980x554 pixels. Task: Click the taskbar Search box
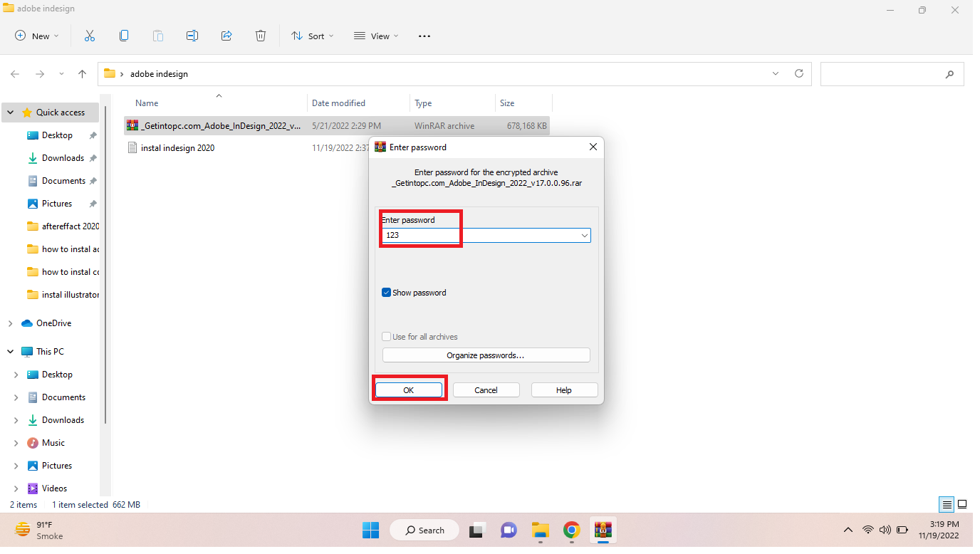(425, 530)
